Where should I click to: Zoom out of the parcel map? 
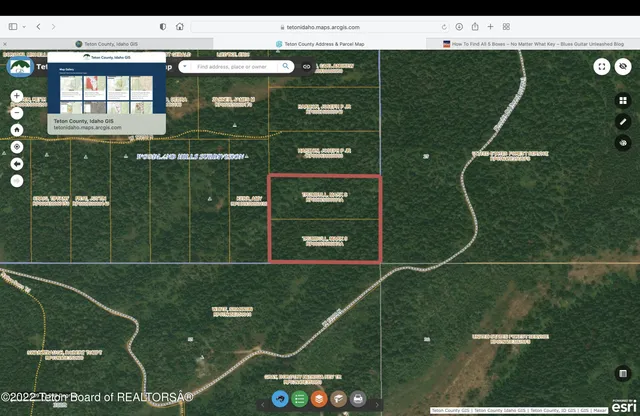17,113
